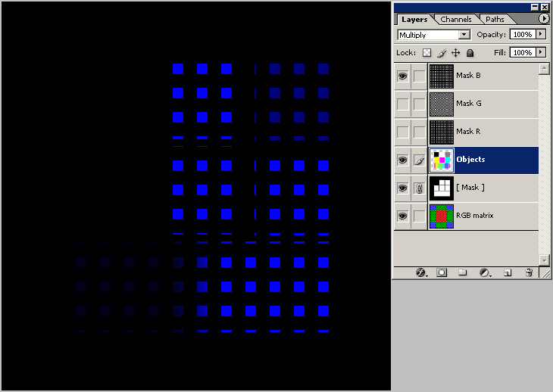Open the Opacity slider arrow
Image resolution: width=553 pixels, height=392 pixels.
click(541, 34)
